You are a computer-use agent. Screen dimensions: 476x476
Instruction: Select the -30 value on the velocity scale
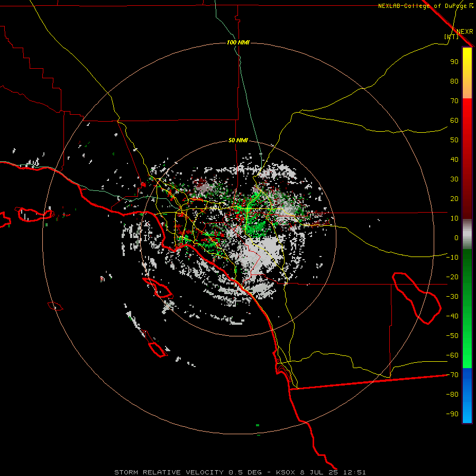452,297
